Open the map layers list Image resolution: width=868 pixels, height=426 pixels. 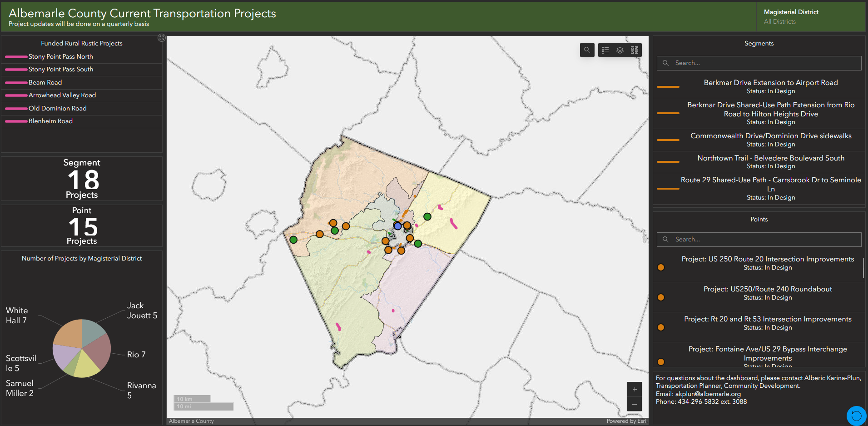click(620, 50)
